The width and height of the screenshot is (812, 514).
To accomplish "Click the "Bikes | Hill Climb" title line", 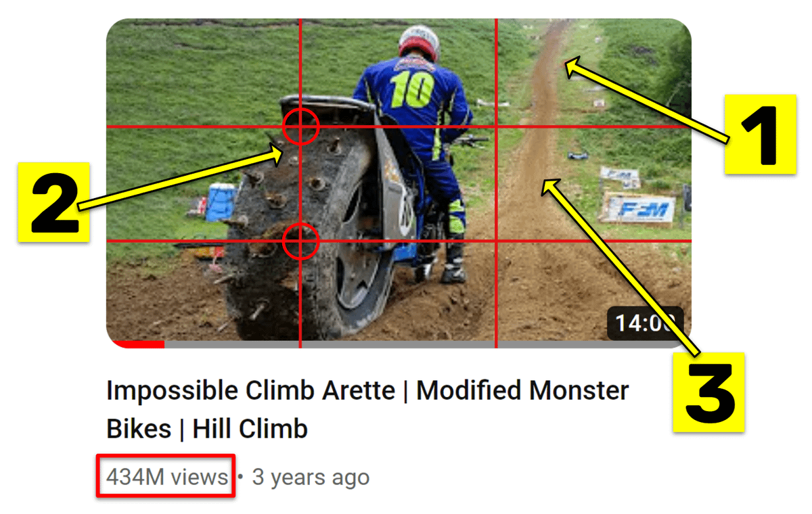I will click(x=207, y=428).
